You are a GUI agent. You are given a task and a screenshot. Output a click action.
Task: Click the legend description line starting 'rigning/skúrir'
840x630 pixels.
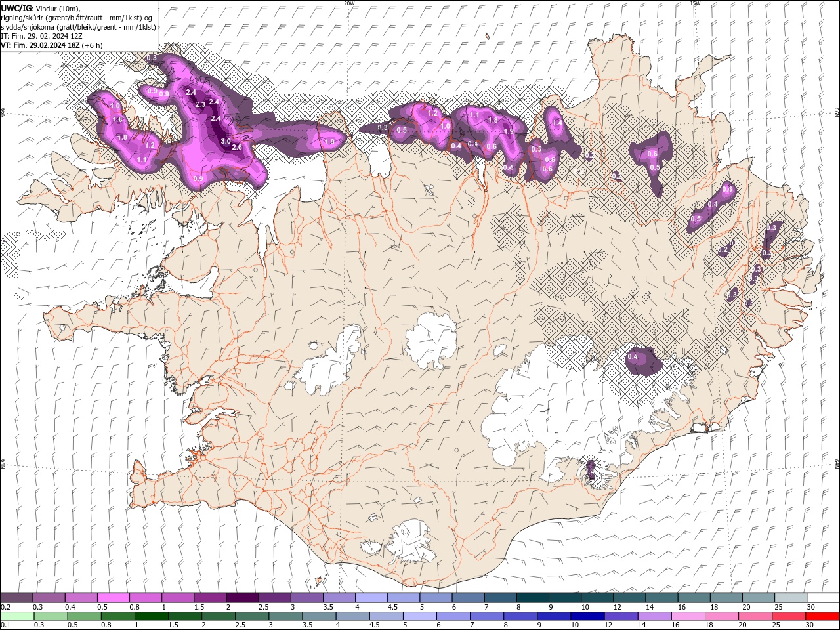(77, 18)
